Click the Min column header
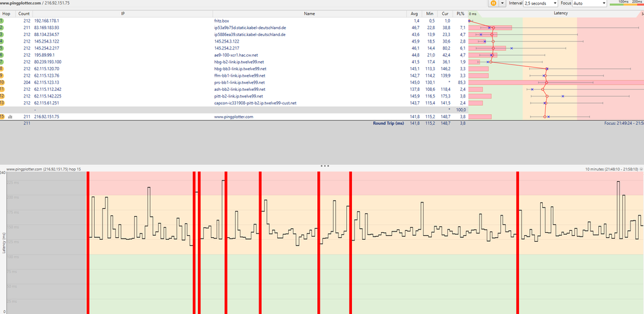Image resolution: width=644 pixels, height=314 pixels. click(429, 14)
